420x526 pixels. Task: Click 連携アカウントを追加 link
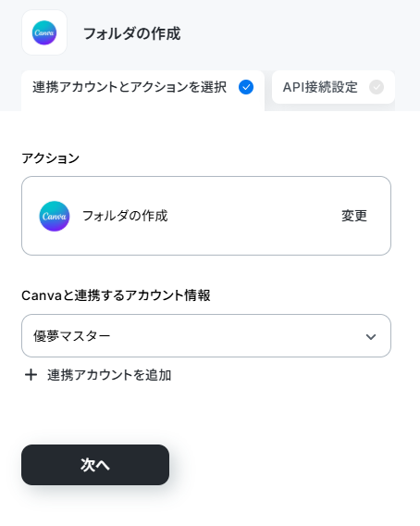coord(109,375)
